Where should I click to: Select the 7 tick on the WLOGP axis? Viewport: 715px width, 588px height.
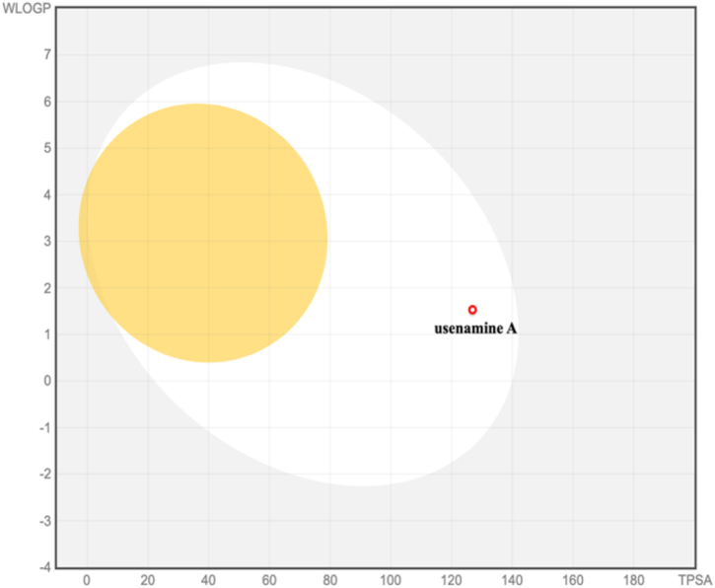point(45,55)
